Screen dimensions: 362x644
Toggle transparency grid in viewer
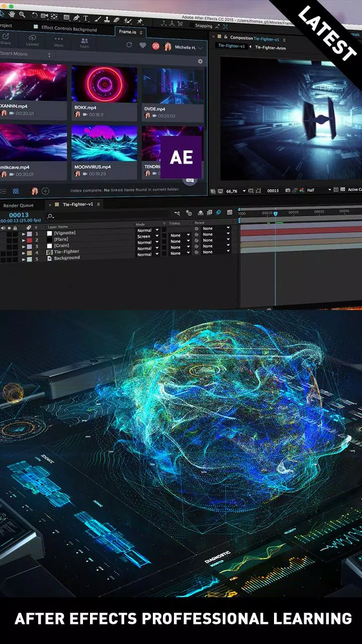coord(342,190)
